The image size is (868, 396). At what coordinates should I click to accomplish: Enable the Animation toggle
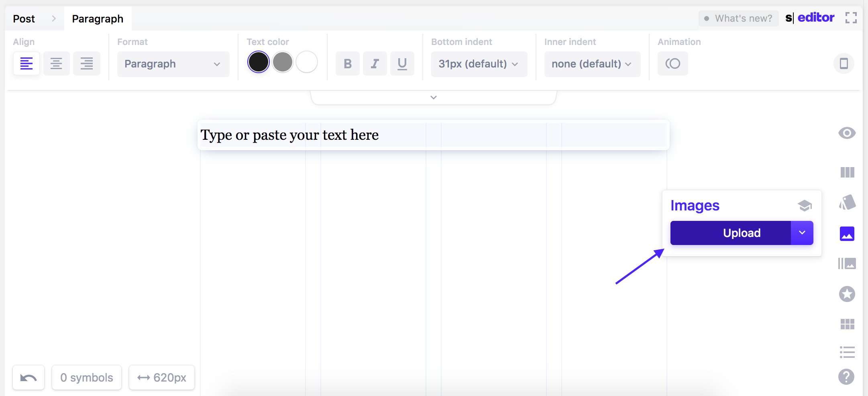pos(673,63)
